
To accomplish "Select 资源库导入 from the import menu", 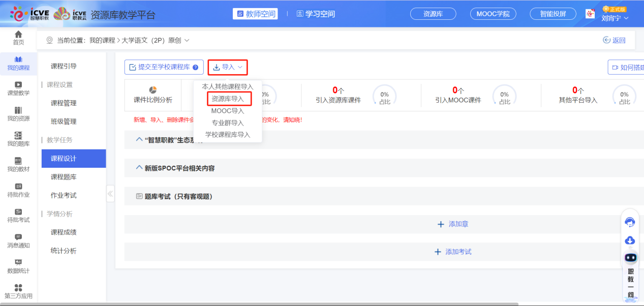I will click(228, 99).
